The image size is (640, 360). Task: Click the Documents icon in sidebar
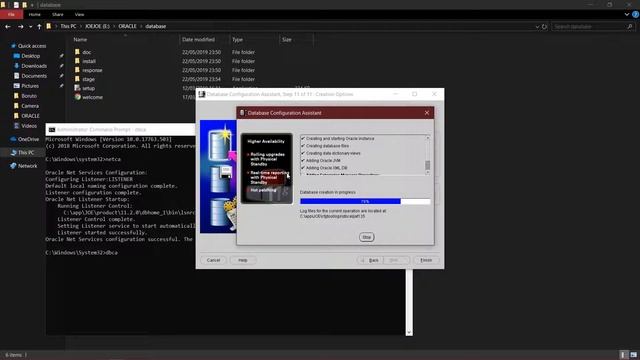click(x=16, y=76)
